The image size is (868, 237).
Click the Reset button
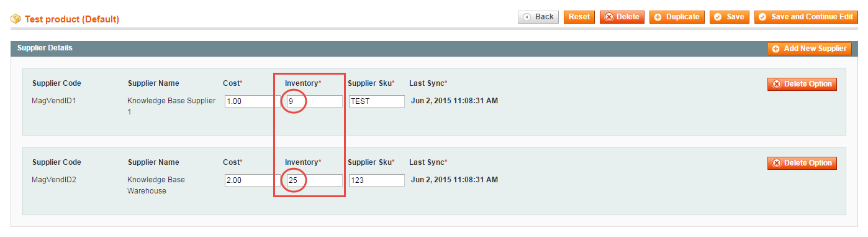pyautogui.click(x=579, y=17)
